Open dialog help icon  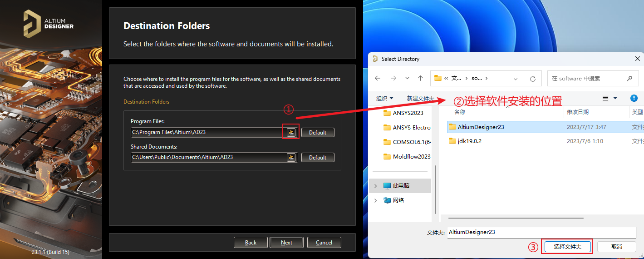634,98
